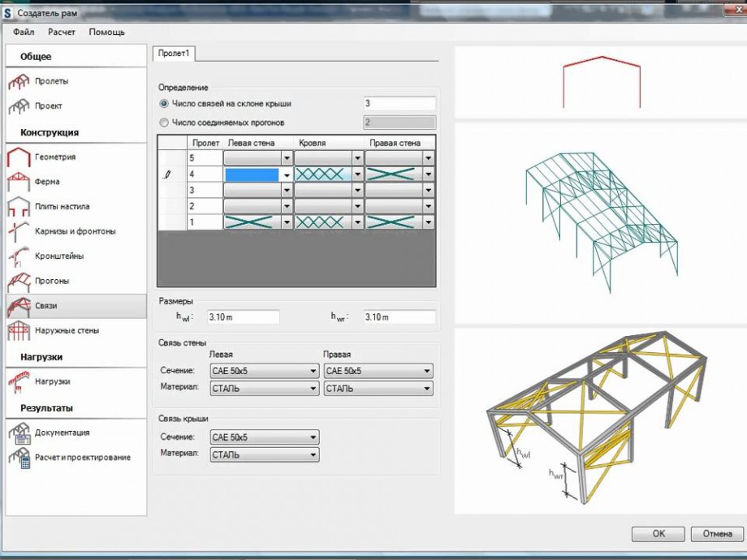Click the red frame preview thumbnail
747x560 pixels.
[x=601, y=81]
